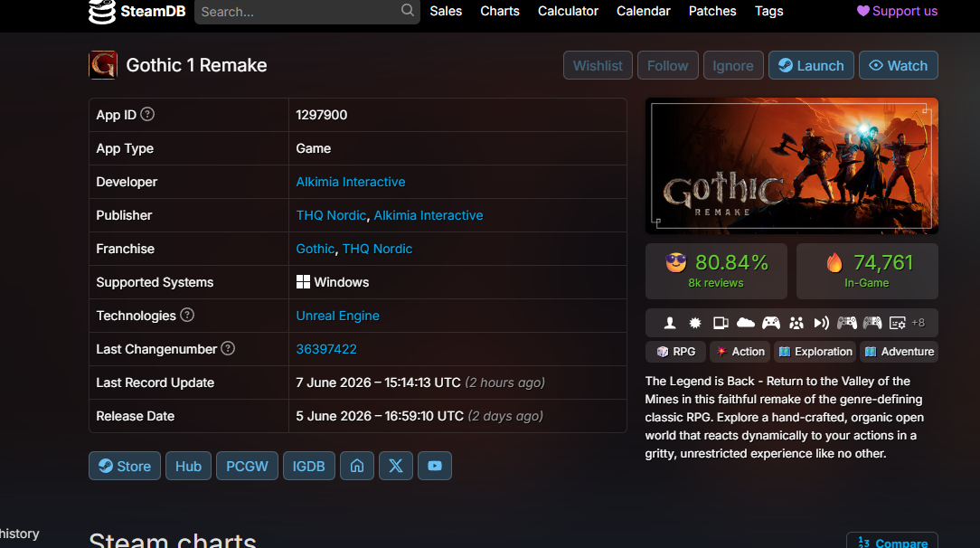Viewport: 980px width, 548px height.
Task: Click the single-player feature icon
Action: (670, 323)
